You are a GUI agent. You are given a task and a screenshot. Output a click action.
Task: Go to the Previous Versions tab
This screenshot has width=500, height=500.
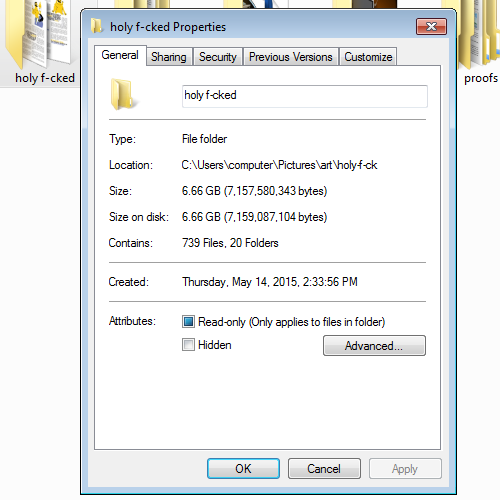(291, 57)
